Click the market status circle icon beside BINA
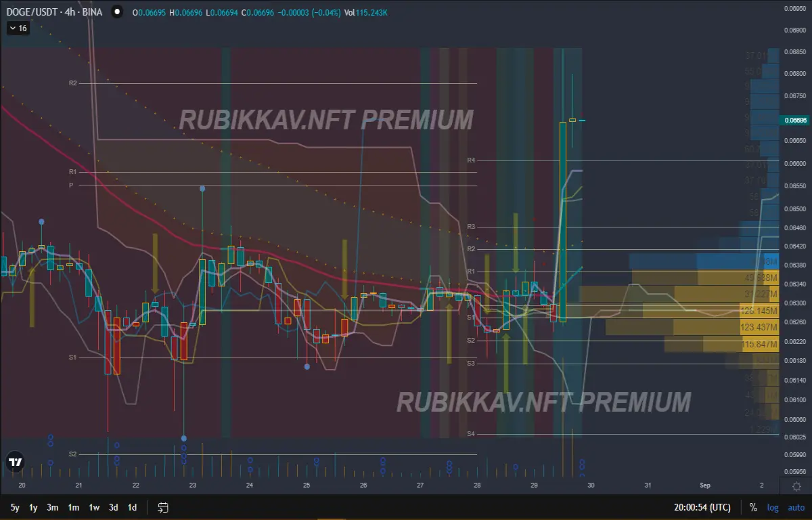The width and height of the screenshot is (812, 520). tap(117, 13)
